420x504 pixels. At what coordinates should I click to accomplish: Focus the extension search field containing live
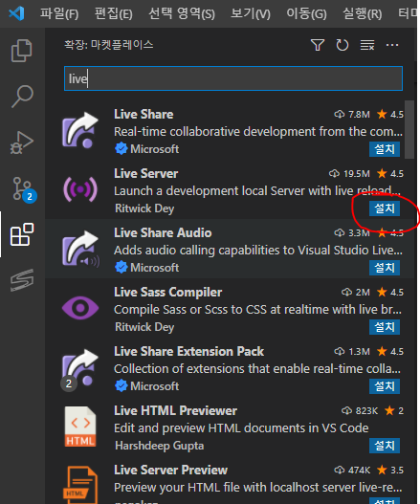click(233, 78)
